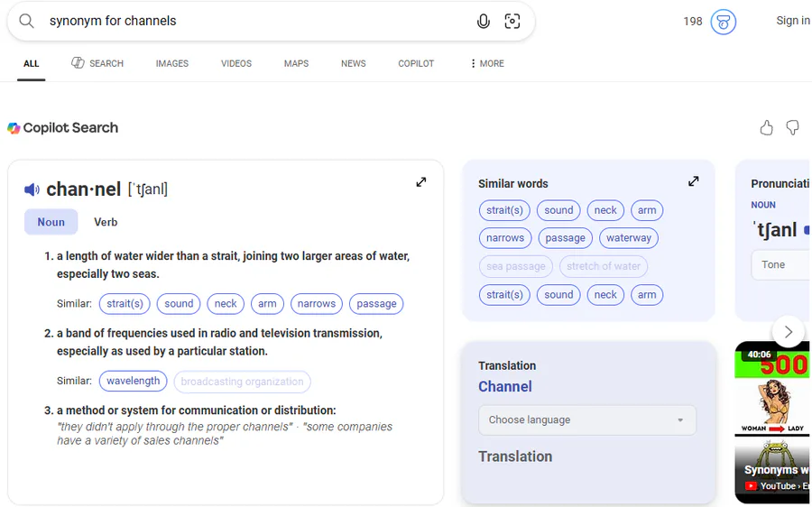Expand the dictionary definition card
Screen dimensions: 812x507
(421, 181)
